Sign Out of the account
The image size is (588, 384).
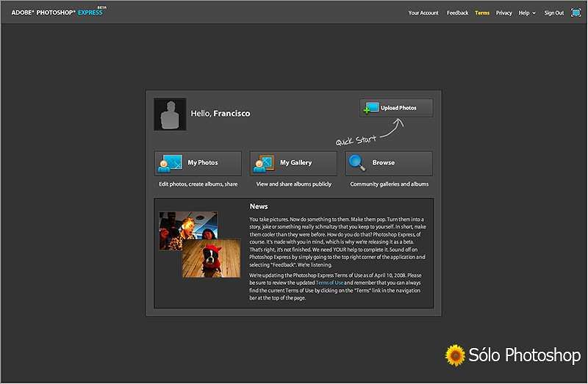click(x=554, y=13)
